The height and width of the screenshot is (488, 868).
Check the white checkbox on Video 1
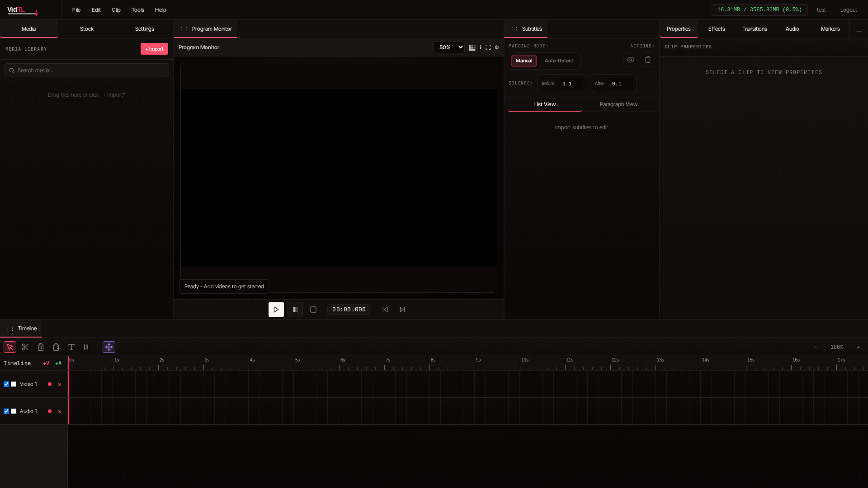14,384
